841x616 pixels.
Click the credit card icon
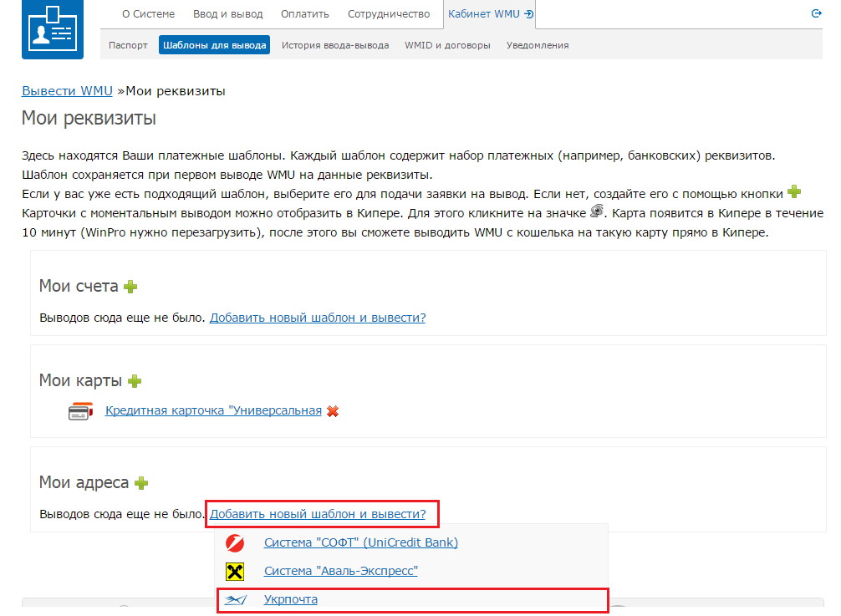[80, 411]
